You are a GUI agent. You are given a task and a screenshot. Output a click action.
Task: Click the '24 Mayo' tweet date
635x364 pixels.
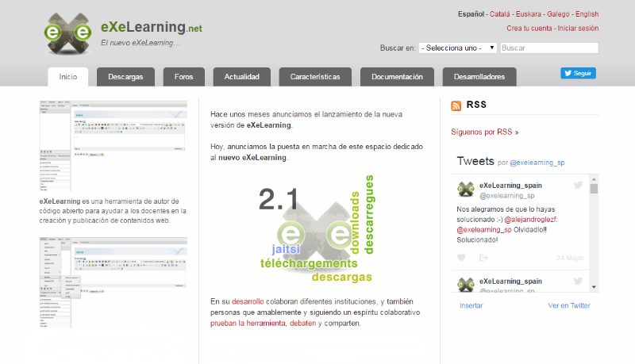tap(569, 258)
